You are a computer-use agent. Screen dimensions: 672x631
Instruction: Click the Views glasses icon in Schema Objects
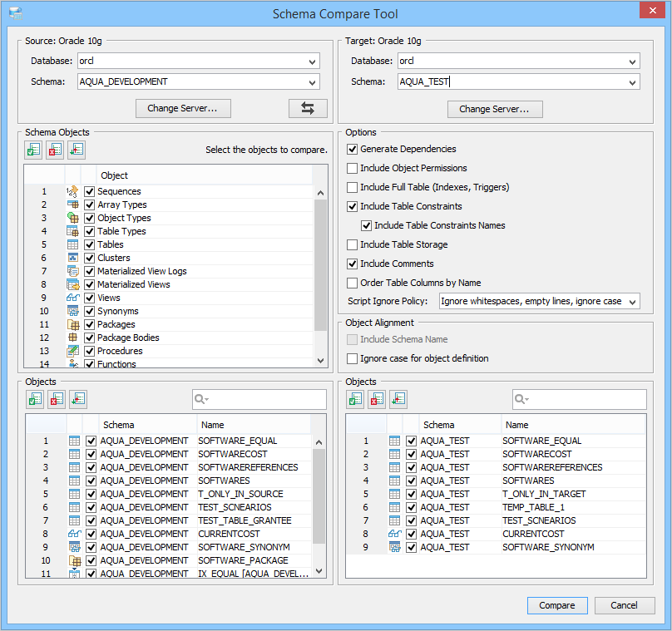73,298
